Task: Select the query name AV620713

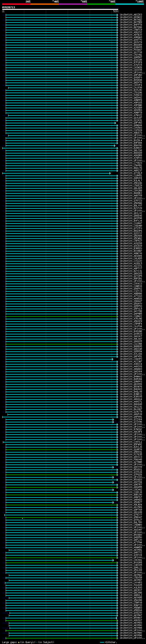Action: click(x=8, y=8)
